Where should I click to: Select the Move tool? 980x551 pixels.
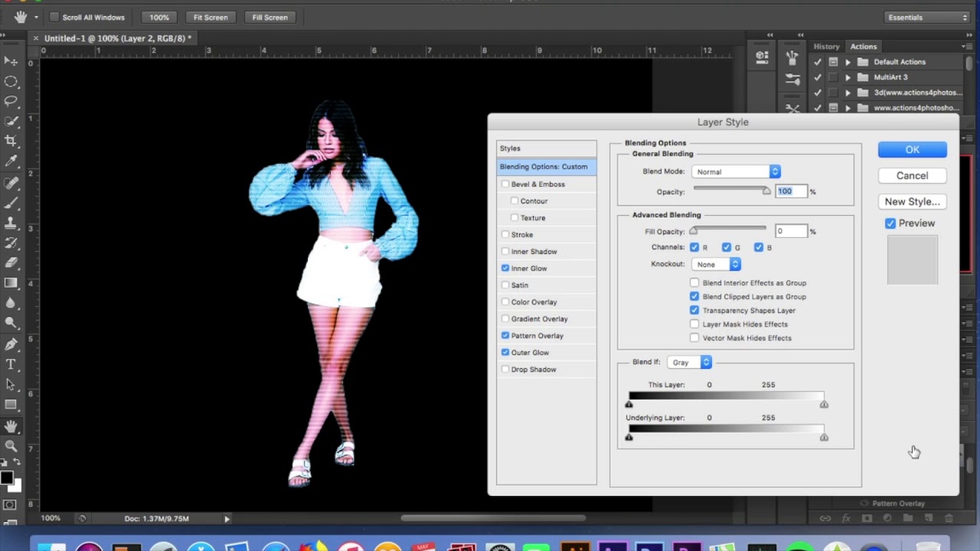pos(11,61)
